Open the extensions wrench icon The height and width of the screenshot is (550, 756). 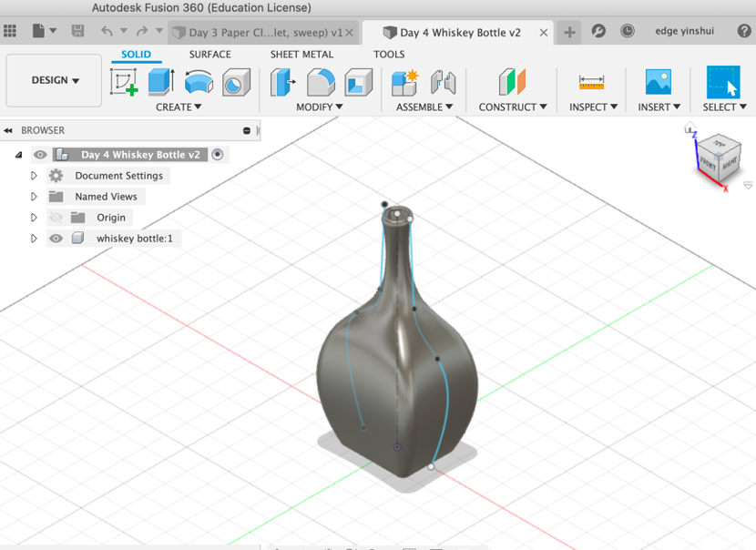[x=598, y=31]
